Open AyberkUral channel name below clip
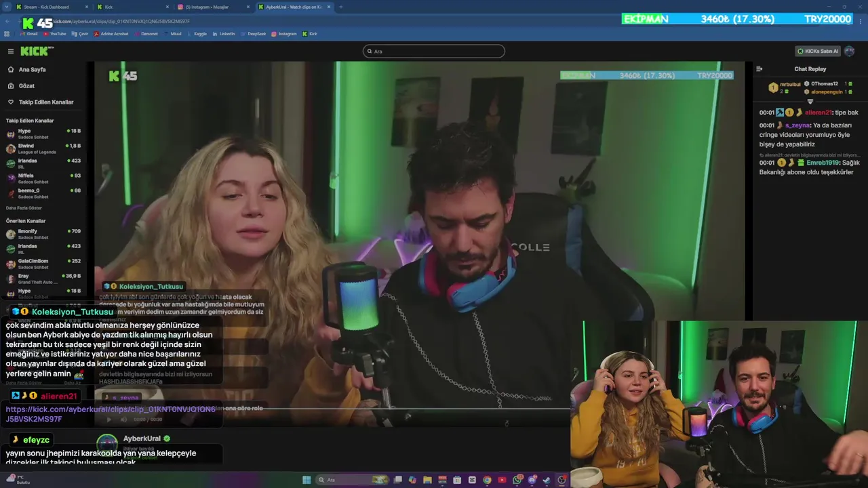 click(x=142, y=439)
